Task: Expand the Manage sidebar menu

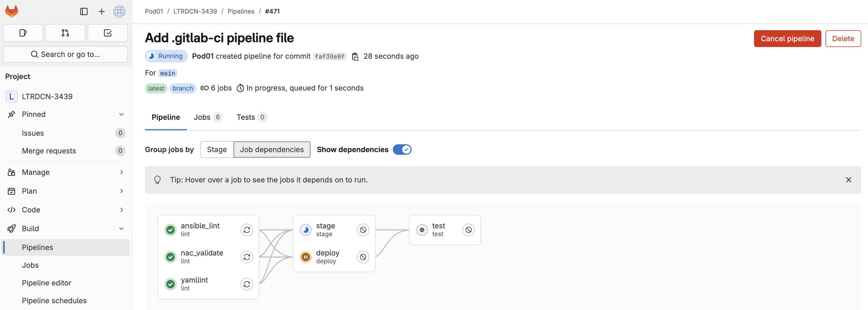Action: (x=121, y=172)
